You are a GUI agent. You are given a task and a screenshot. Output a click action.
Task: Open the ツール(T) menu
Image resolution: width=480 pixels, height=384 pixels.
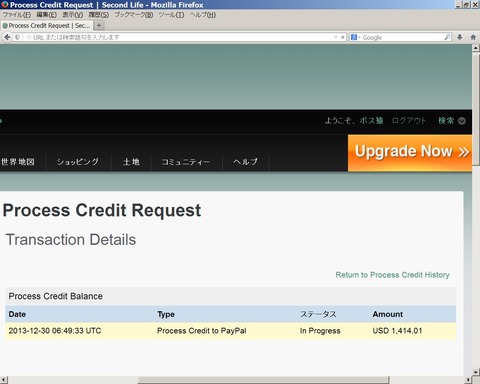click(x=171, y=15)
